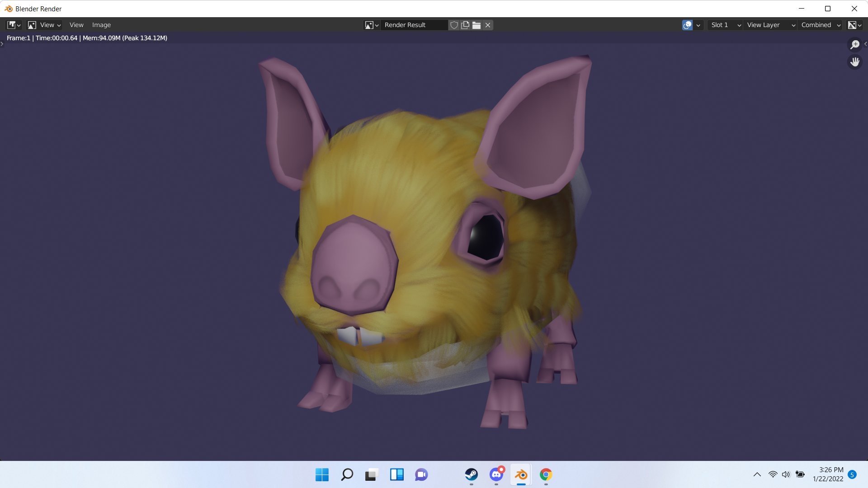Unlink the Render Result image
This screenshot has height=488, width=868.
488,25
